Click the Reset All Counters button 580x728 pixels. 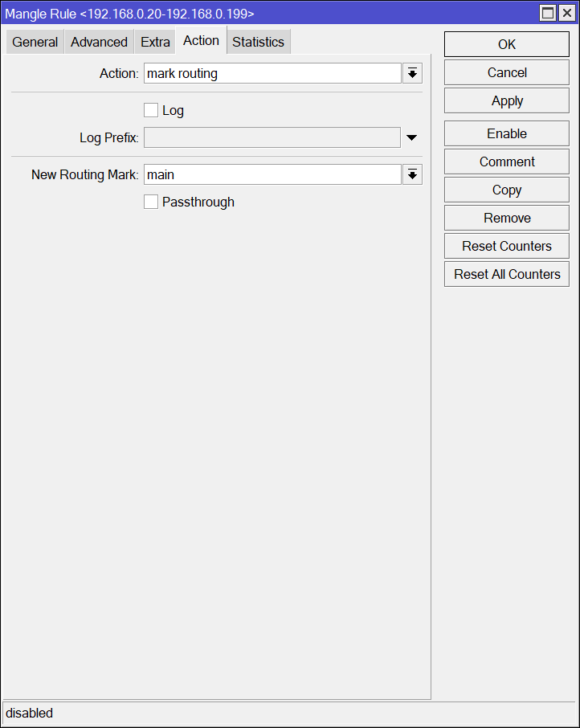pos(507,275)
